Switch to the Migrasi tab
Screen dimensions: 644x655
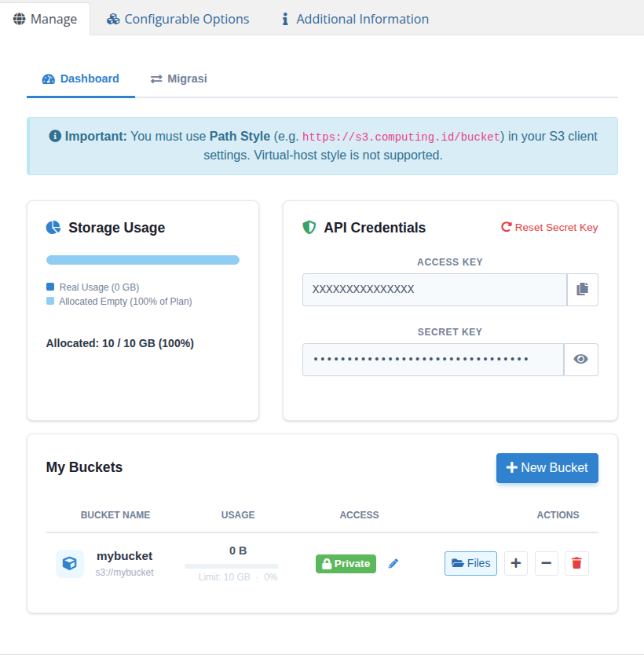(178, 79)
